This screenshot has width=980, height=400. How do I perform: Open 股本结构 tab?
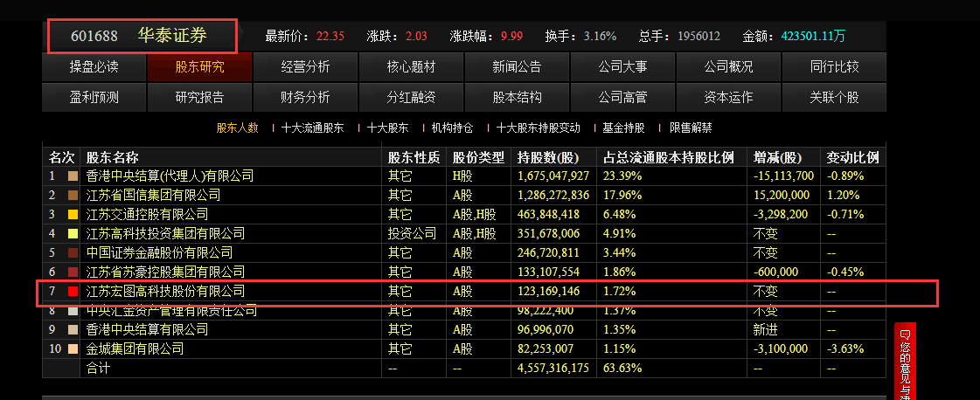517,97
